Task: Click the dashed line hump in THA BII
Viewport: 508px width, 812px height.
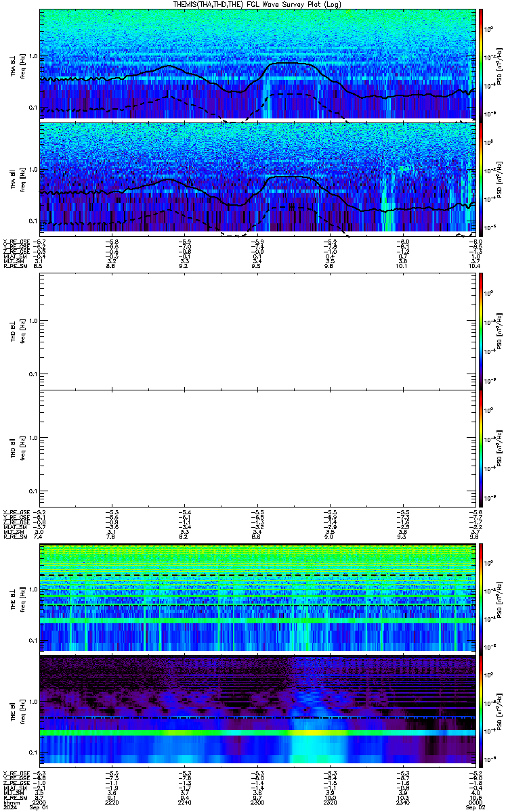Action: coord(291,208)
